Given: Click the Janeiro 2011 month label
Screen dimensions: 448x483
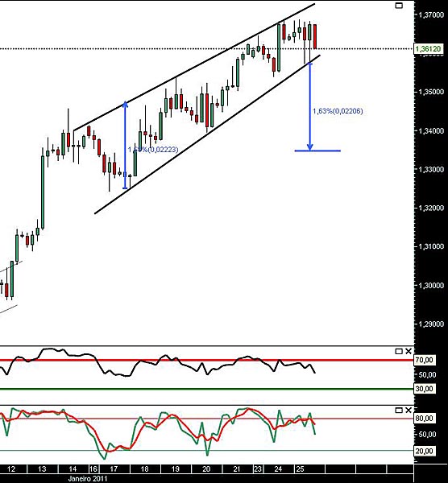Looking at the screenshot, I should 88,478.
